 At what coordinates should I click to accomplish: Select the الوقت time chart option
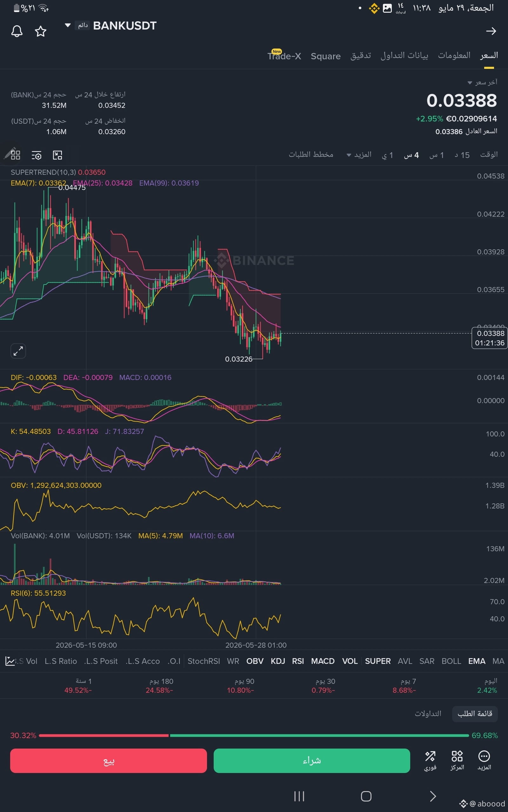[489, 155]
